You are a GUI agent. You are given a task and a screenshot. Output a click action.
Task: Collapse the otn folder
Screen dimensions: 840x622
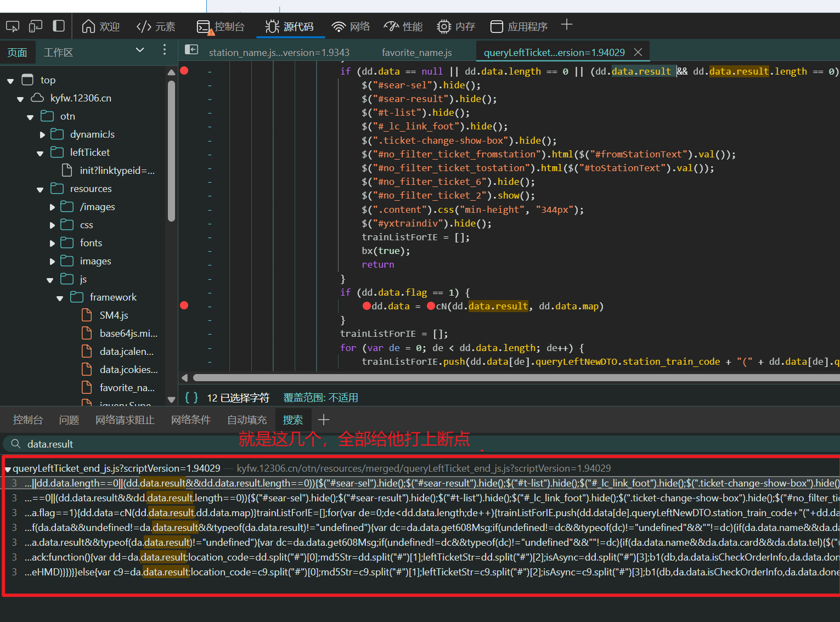pyautogui.click(x=30, y=117)
